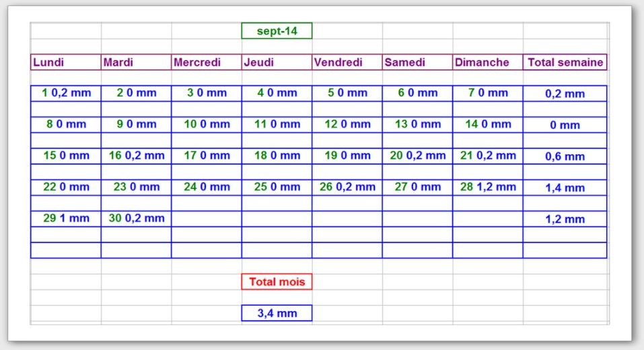Click the cell for day 1 with 0,2 mm

[x=66, y=93]
